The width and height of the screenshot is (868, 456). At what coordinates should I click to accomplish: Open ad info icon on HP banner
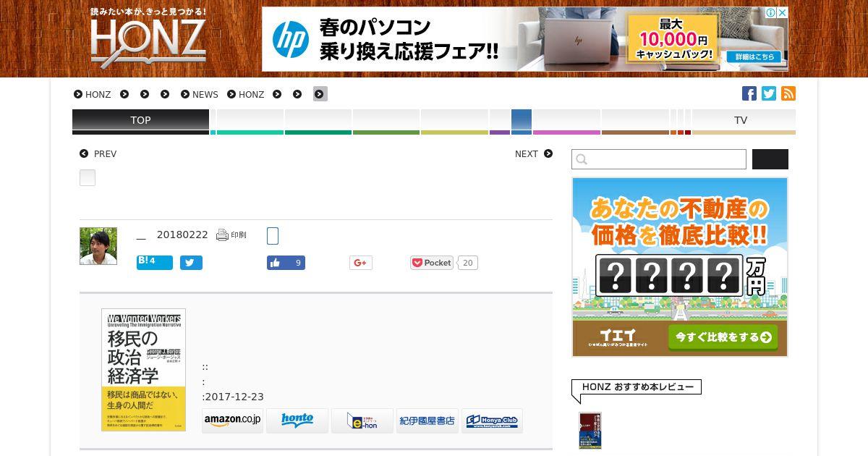click(771, 12)
